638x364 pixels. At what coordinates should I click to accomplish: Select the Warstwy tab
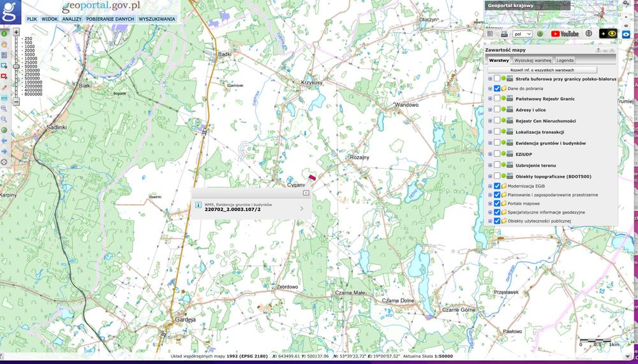pos(499,60)
